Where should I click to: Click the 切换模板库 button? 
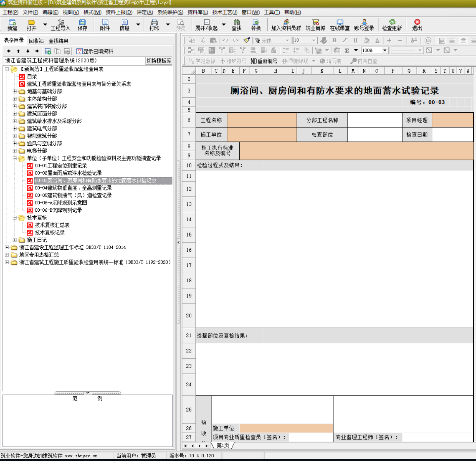pyautogui.click(x=159, y=61)
